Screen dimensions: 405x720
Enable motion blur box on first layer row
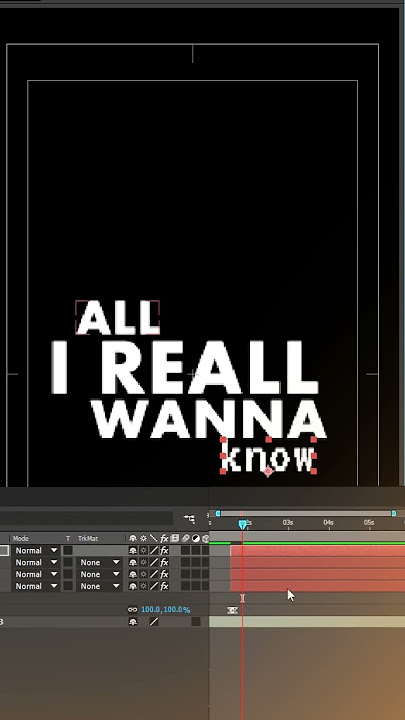click(185, 550)
